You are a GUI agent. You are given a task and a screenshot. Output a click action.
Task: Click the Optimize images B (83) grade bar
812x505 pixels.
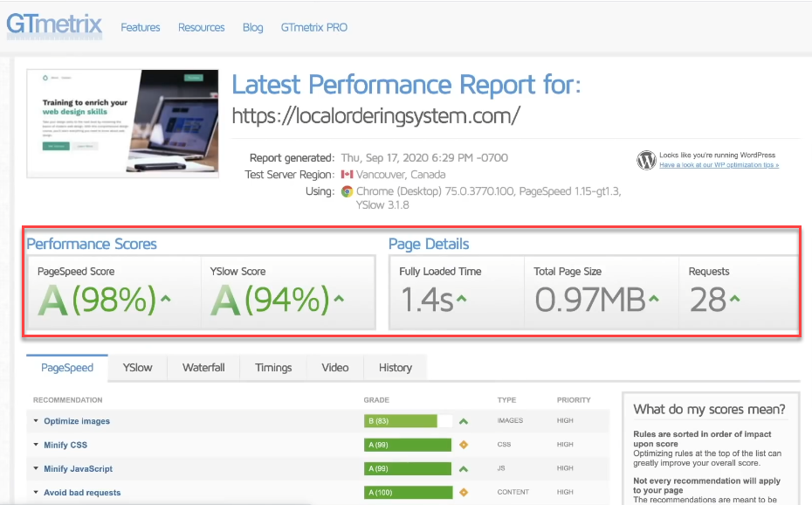[408, 421]
